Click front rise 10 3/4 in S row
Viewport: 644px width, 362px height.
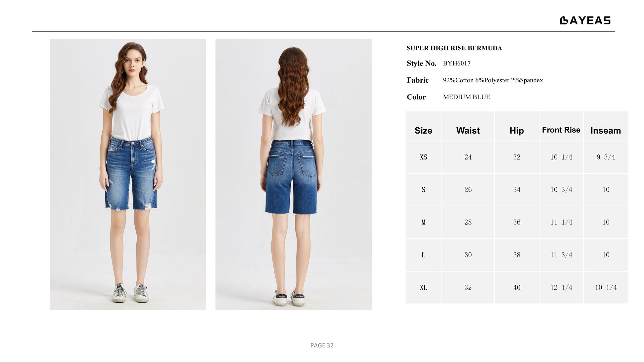tap(561, 190)
